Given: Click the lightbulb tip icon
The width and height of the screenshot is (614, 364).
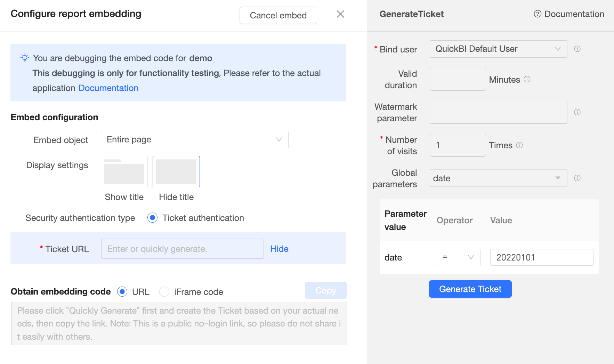Looking at the screenshot, I should tap(25, 58).
